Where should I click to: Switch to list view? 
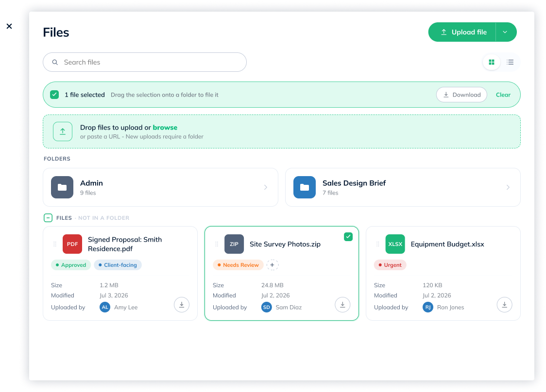pyautogui.click(x=510, y=62)
